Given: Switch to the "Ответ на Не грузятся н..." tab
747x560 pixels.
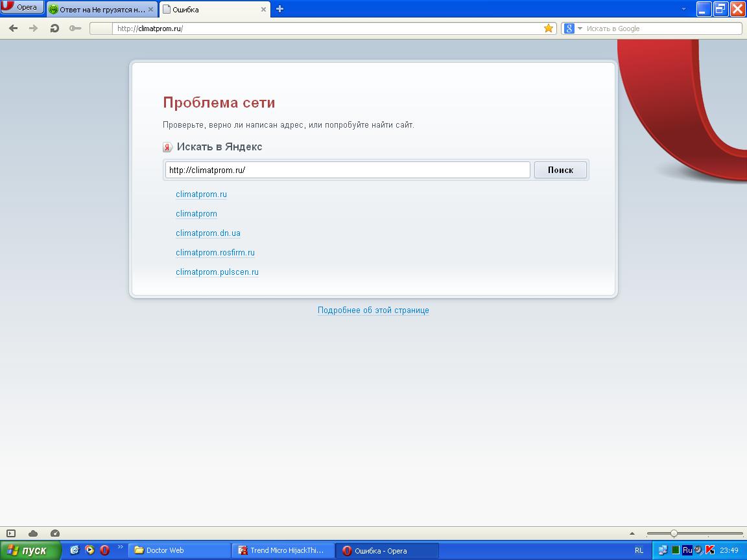Looking at the screenshot, I should click(102, 10).
